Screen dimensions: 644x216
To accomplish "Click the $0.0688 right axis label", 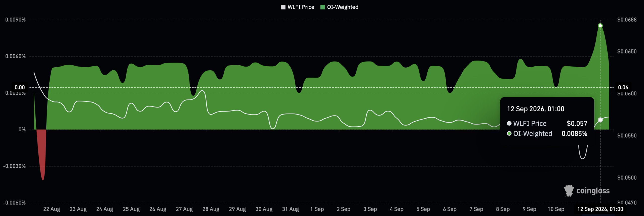I will pyautogui.click(x=627, y=20).
